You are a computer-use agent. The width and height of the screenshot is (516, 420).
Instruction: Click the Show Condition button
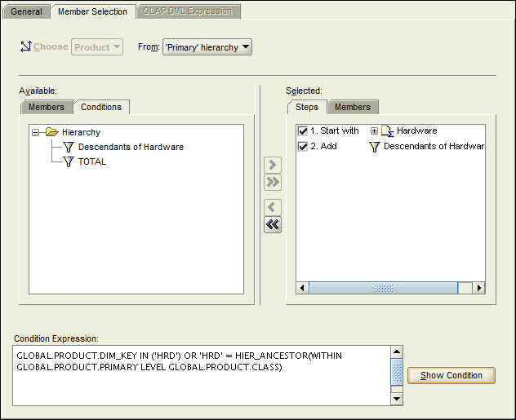(x=451, y=375)
